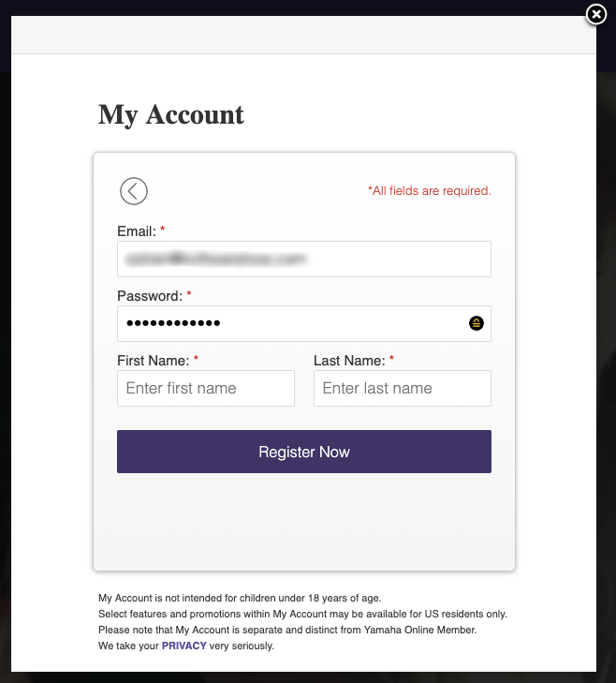616x683 pixels.
Task: Submit the form with Register Now
Action: (x=304, y=452)
